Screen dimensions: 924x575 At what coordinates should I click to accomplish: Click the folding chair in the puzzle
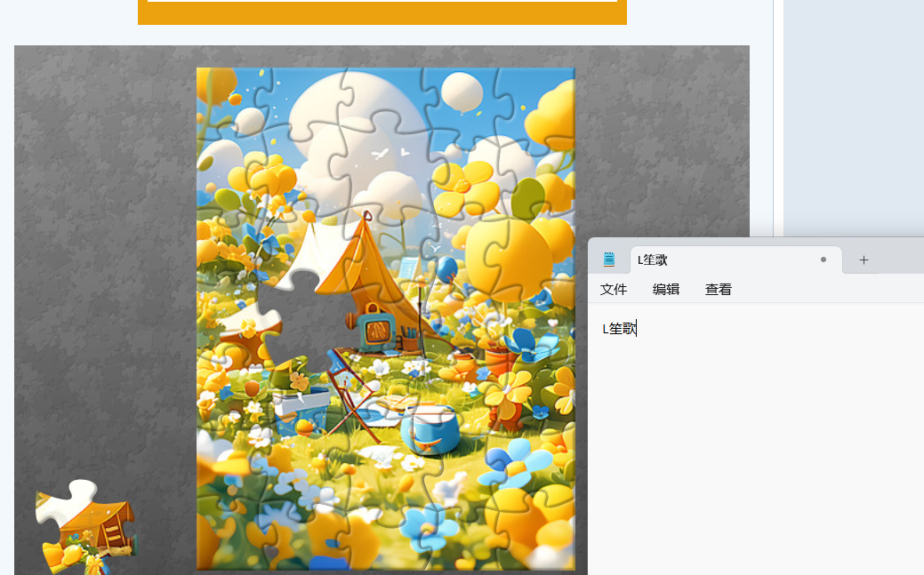point(351,391)
